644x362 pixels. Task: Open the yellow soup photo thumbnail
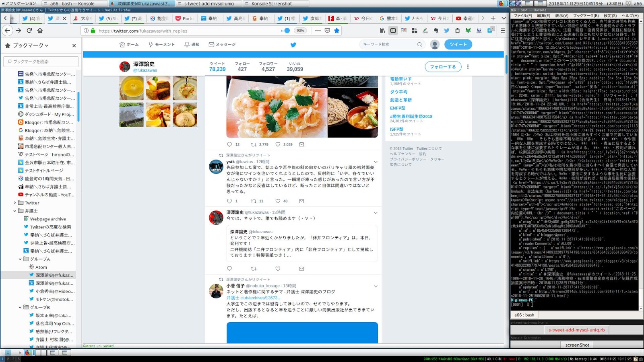click(x=131, y=88)
